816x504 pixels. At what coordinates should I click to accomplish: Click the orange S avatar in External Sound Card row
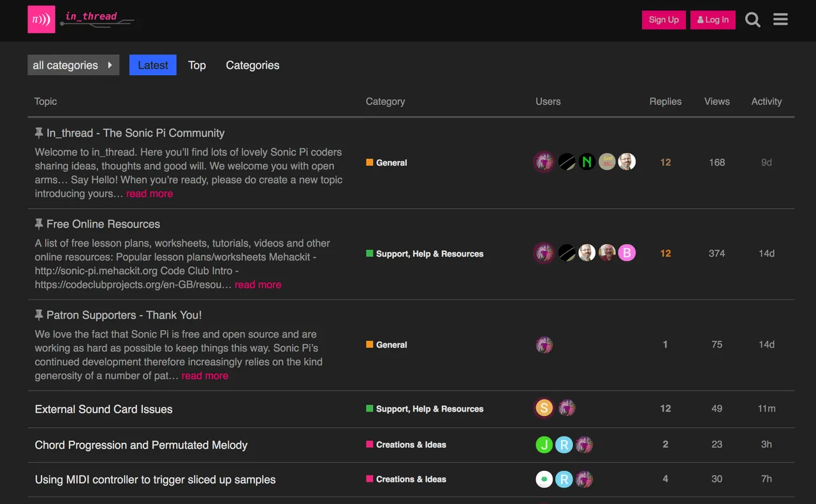click(544, 408)
